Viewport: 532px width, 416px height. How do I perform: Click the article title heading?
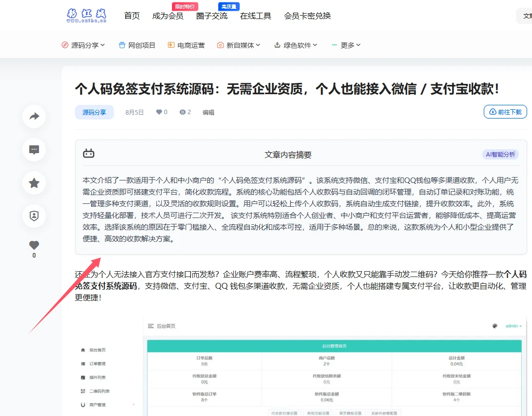(287, 89)
